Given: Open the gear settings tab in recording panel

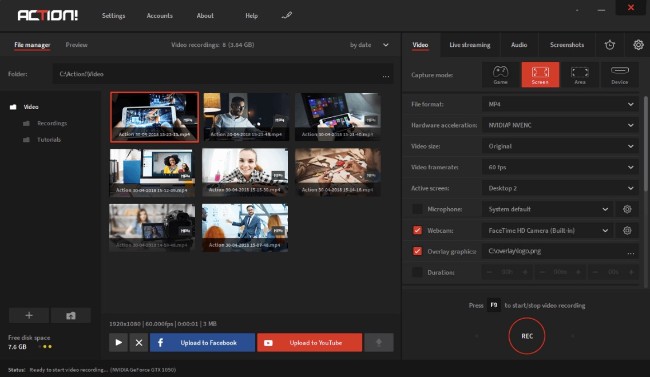Looking at the screenshot, I should coord(638,45).
